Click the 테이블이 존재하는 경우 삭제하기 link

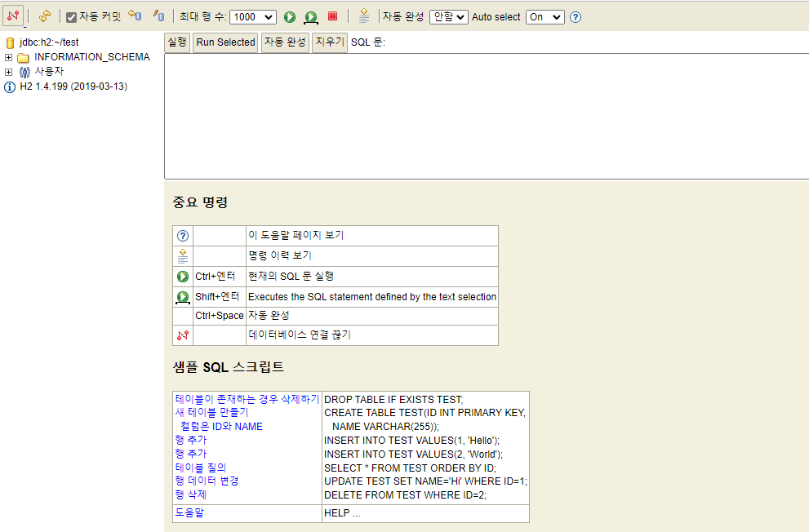(x=247, y=399)
